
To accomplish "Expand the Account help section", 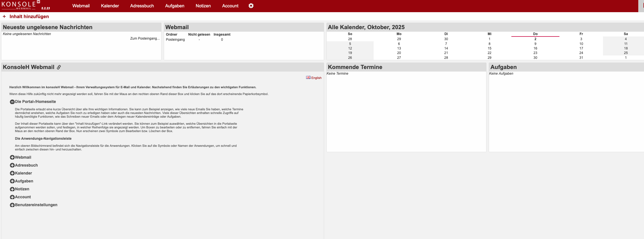I will (x=12, y=197).
